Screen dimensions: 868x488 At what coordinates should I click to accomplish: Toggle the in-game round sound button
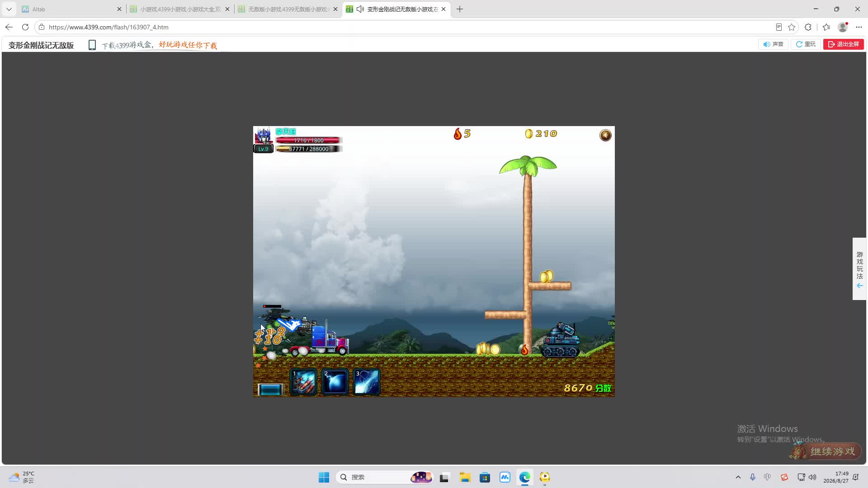(x=605, y=135)
